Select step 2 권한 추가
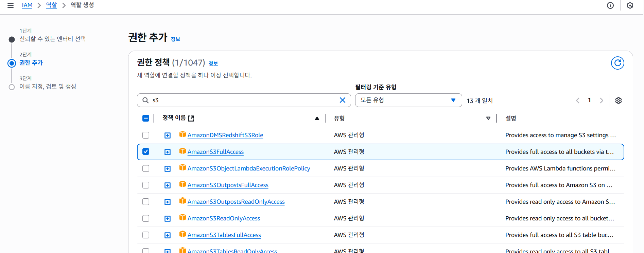The width and height of the screenshot is (644, 253). click(31, 63)
